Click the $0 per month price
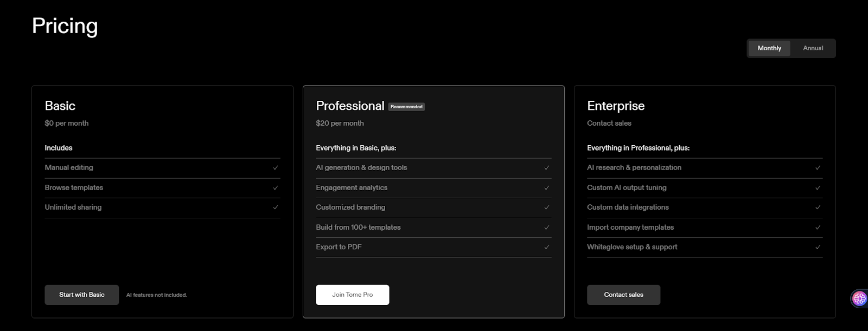The width and height of the screenshot is (868, 331). point(67,123)
